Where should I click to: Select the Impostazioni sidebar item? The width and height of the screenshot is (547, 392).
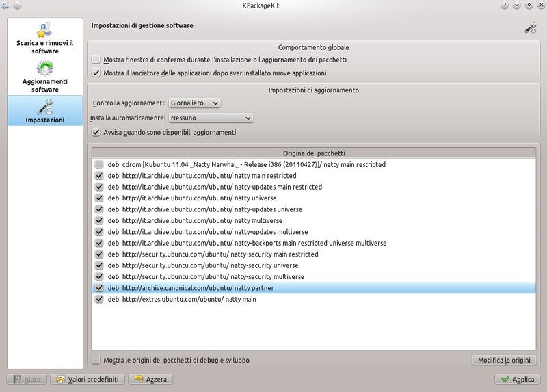point(44,111)
